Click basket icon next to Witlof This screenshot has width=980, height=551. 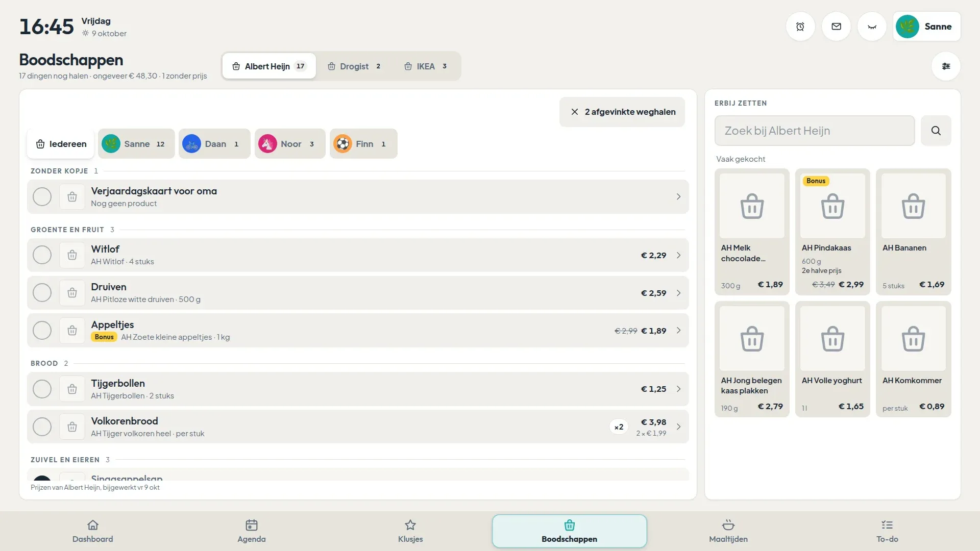pos(72,255)
